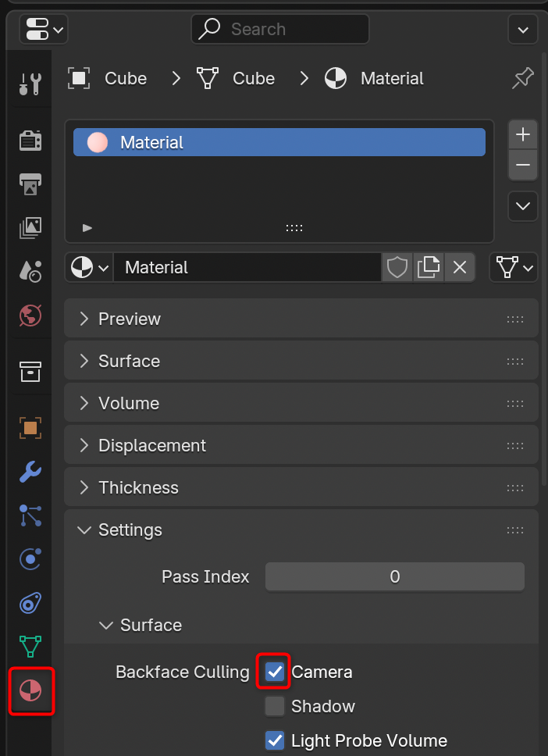
Task: Open the material browse dropdown
Action: 90,268
